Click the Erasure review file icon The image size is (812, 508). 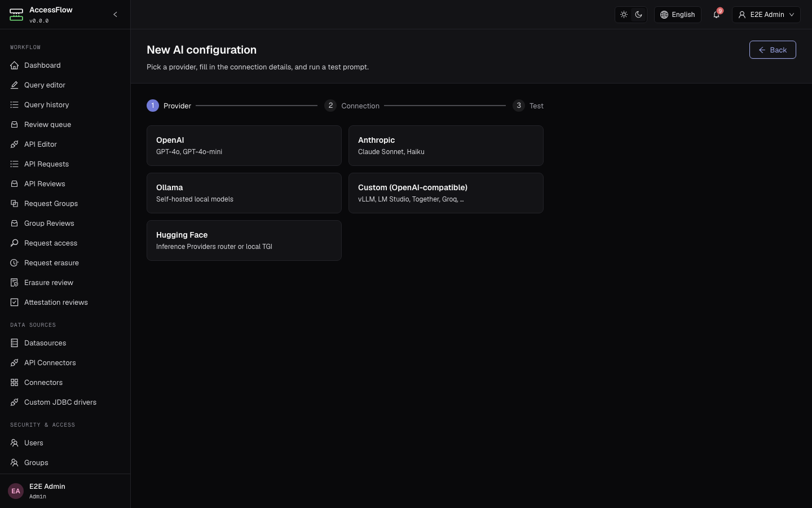(14, 283)
